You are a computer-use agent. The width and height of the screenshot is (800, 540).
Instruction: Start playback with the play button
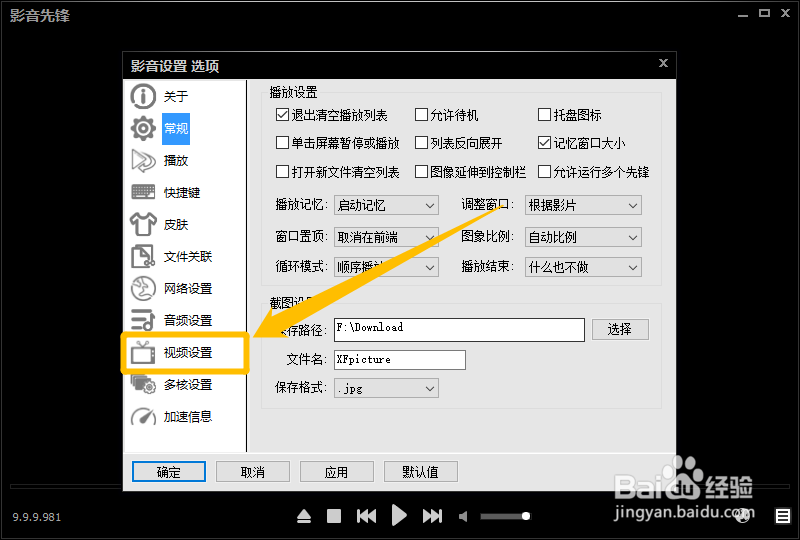coord(399,515)
